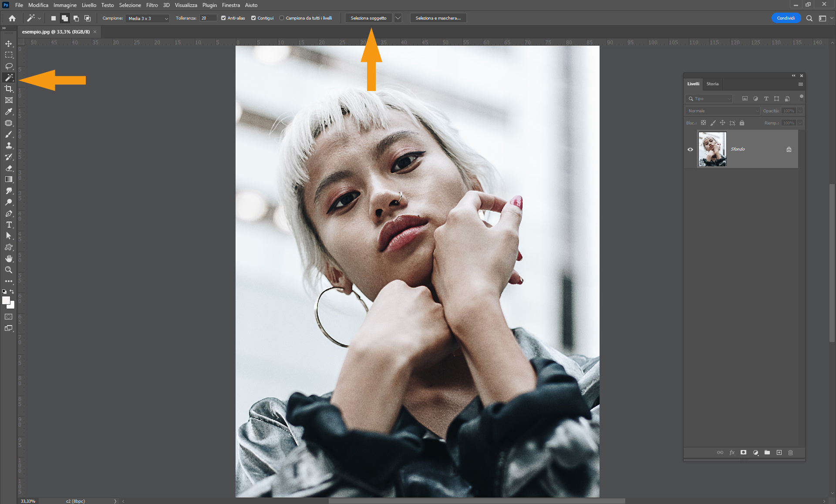Uncheck the Contigui option
Image resolution: width=836 pixels, height=504 pixels.
pos(253,18)
